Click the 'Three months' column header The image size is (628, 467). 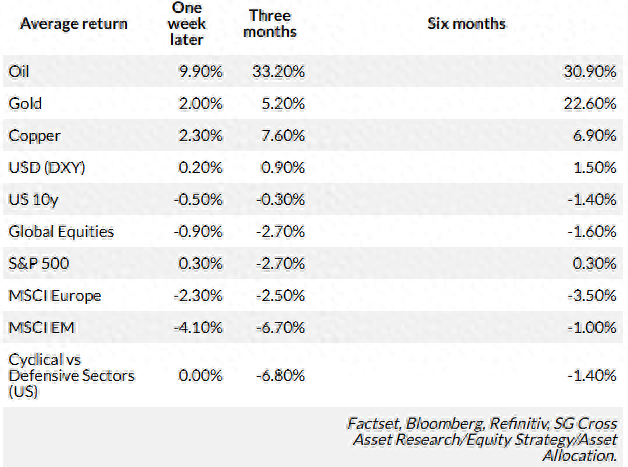point(271,24)
